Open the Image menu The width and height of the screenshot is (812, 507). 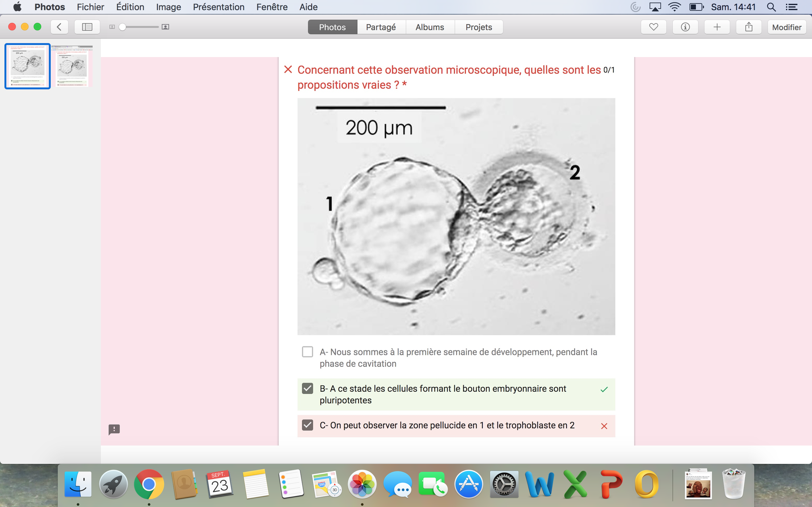[168, 7]
